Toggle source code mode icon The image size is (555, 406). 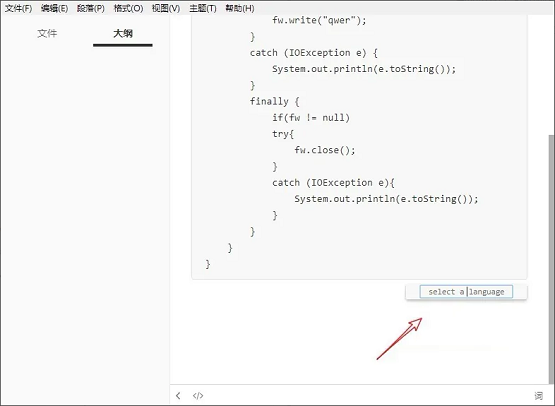point(198,395)
